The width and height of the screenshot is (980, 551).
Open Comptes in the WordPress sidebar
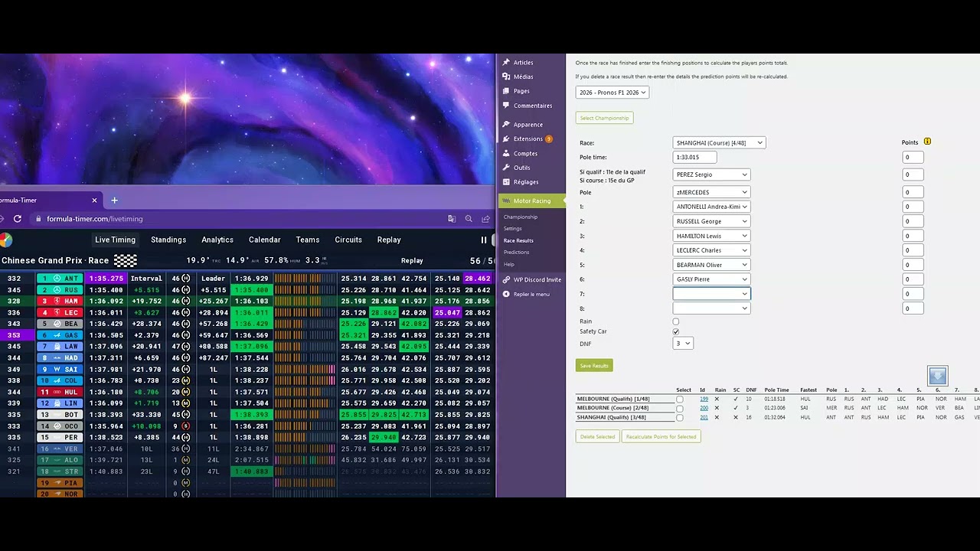click(x=525, y=154)
